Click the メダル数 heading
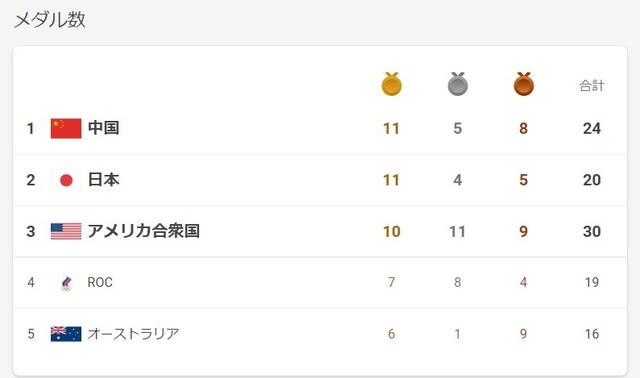640x378 pixels. 50,20
